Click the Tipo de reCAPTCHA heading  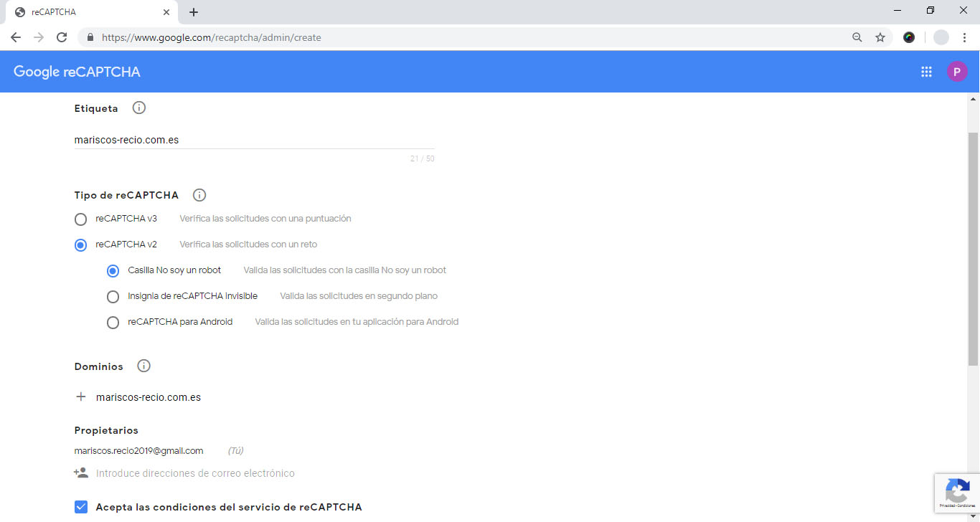coord(126,195)
